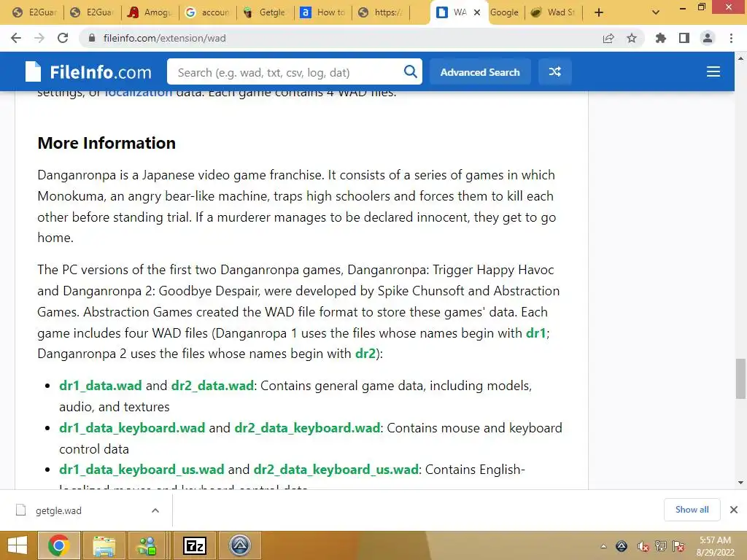Image resolution: width=747 pixels, height=560 pixels.
Task: Click the Action Center flag icon
Action: [x=678, y=546]
